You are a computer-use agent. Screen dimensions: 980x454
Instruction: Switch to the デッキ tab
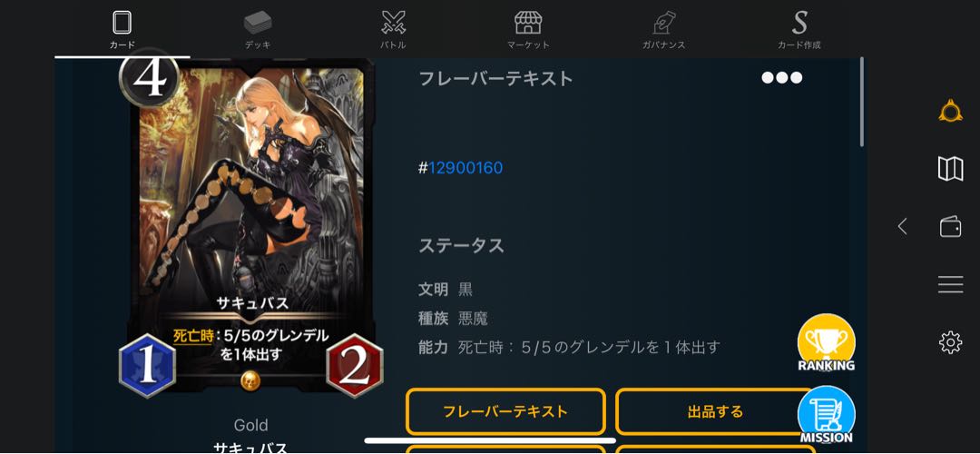click(x=258, y=29)
